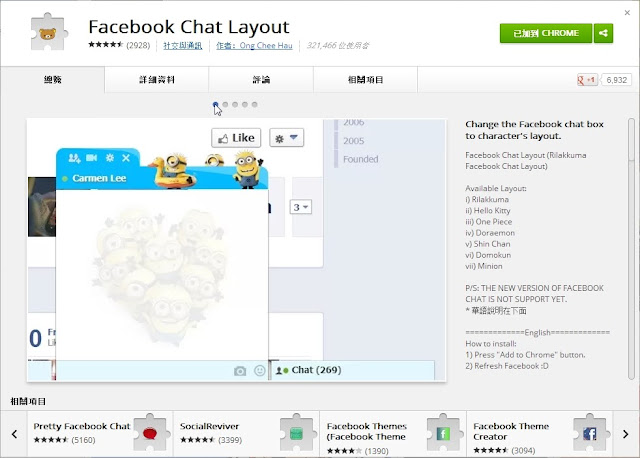
Task: Click the 'iii) One Piece' layout text
Action: 489,222
